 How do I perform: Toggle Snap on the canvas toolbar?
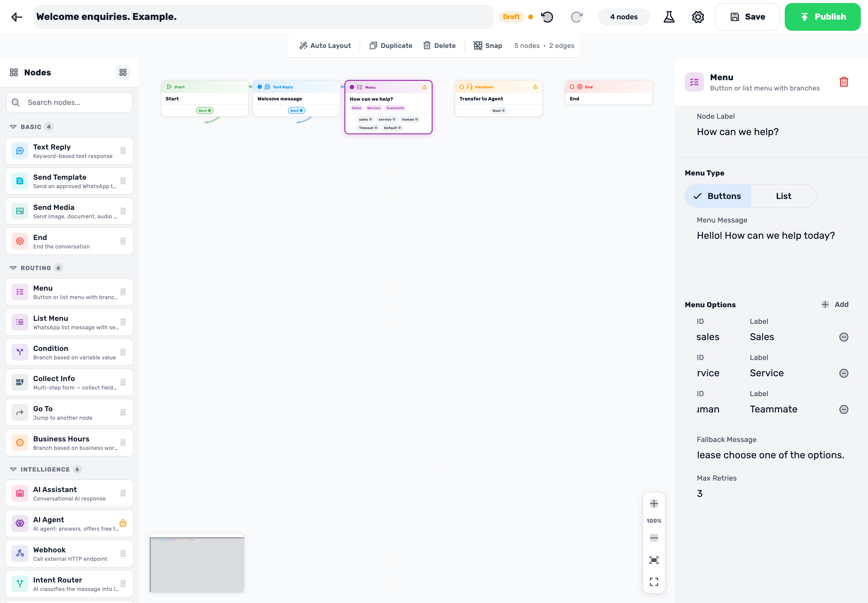[488, 46]
